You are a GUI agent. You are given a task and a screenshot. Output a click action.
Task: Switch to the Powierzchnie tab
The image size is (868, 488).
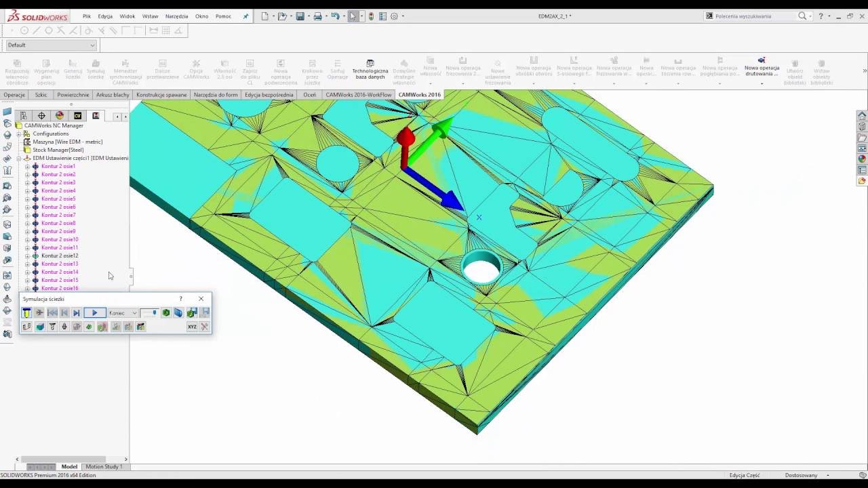[x=73, y=95]
